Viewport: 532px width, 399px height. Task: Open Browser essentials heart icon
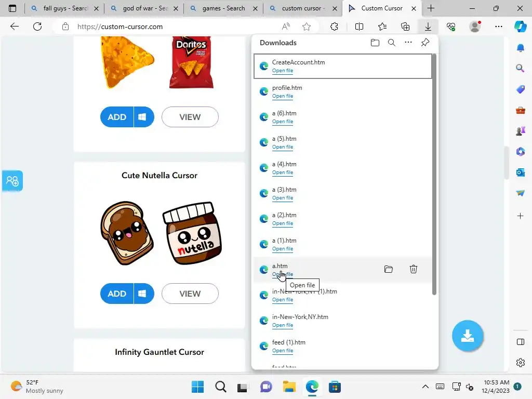point(451,26)
